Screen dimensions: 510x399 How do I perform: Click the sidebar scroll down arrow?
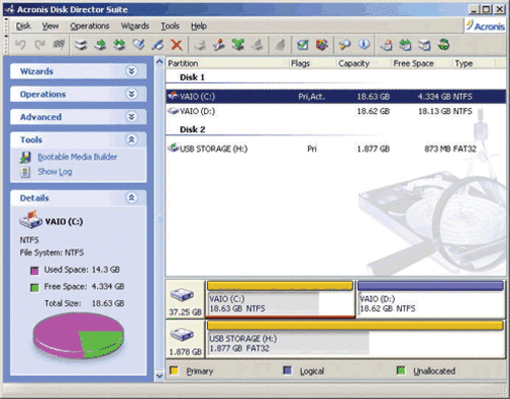point(160,376)
